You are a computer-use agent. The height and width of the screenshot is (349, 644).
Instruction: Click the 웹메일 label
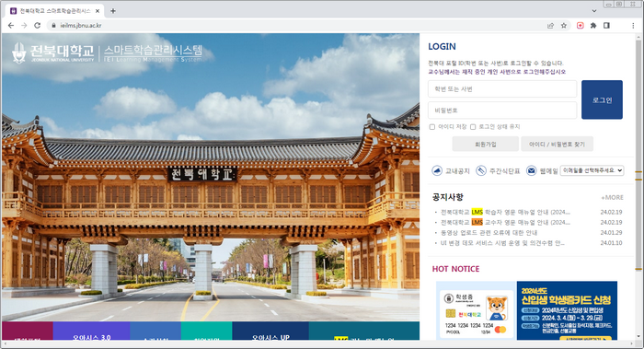coord(548,171)
